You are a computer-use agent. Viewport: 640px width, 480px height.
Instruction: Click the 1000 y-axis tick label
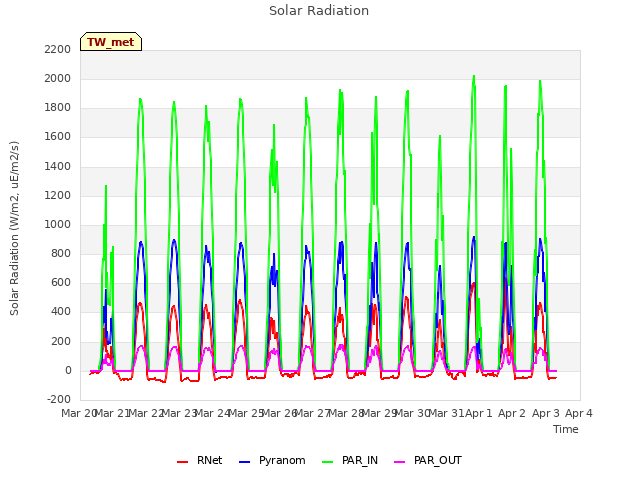tap(58, 224)
